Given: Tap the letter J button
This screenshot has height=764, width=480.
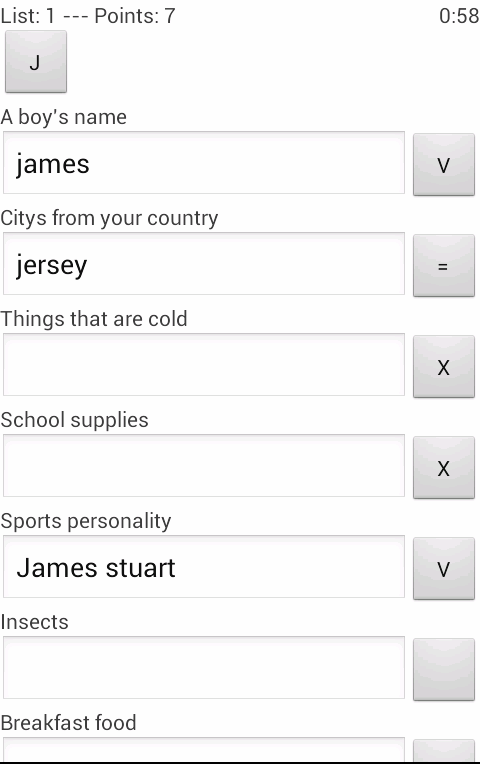Looking at the screenshot, I should coord(36,61).
